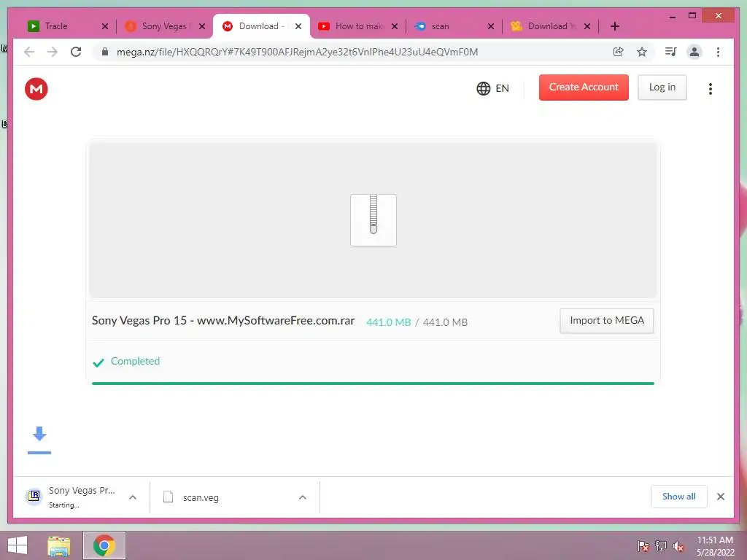Close the scan tab
The height and width of the screenshot is (560, 747).
(x=491, y=26)
